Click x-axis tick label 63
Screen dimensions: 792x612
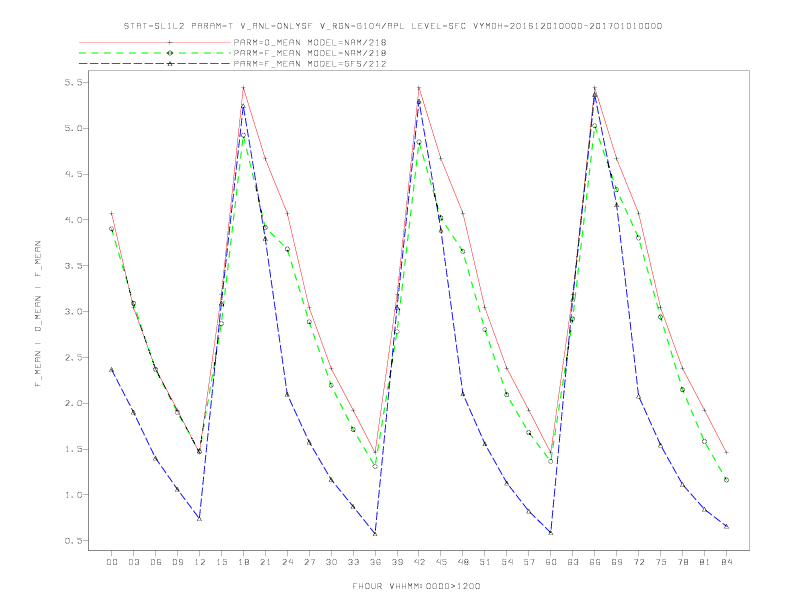click(573, 562)
